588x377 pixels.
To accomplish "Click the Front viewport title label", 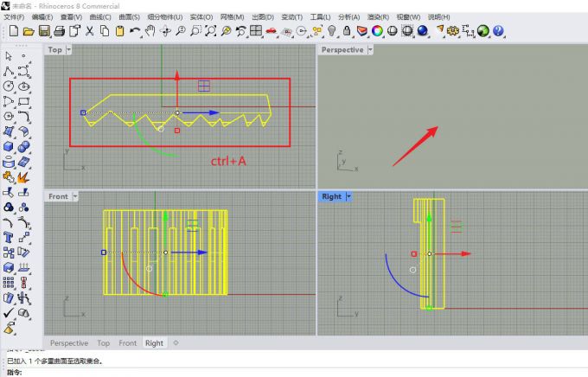I will 58,196.
